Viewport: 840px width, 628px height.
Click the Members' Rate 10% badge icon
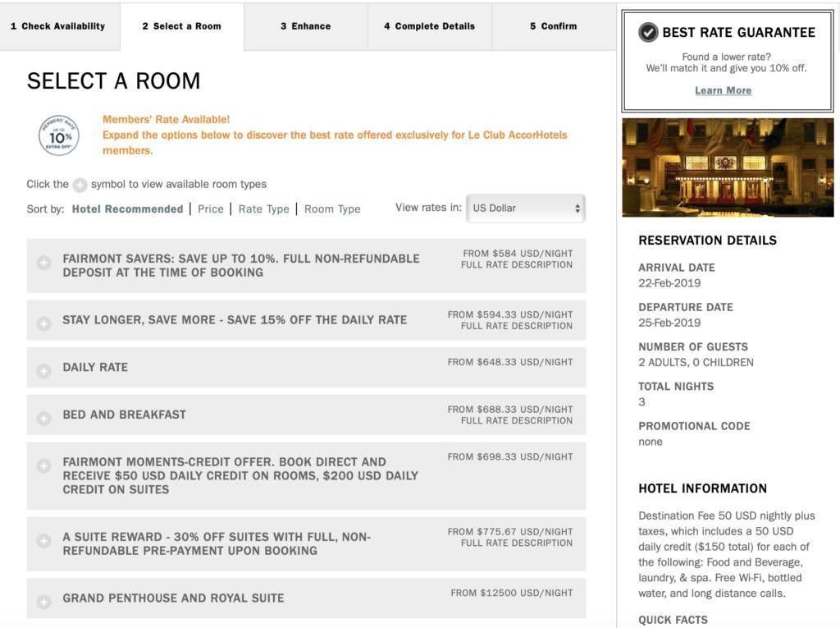click(59, 135)
